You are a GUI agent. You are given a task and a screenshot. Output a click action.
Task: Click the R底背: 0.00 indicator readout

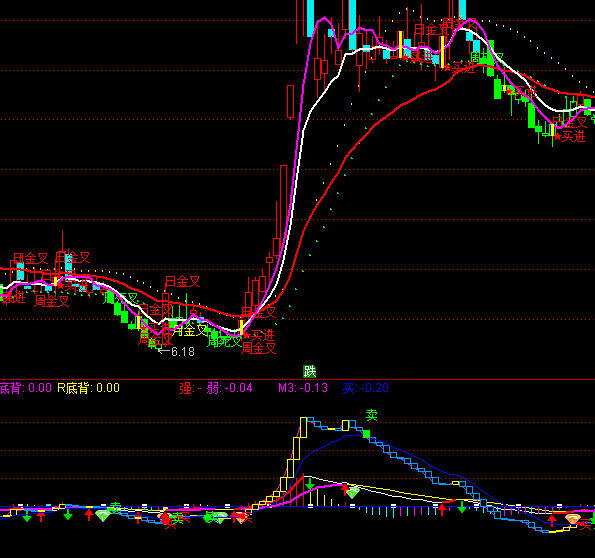click(88, 388)
